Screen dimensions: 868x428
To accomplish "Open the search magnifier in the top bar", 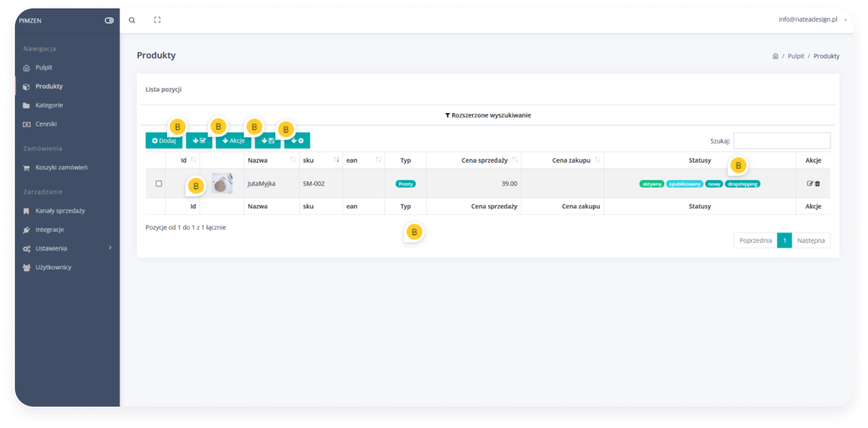I will (132, 20).
